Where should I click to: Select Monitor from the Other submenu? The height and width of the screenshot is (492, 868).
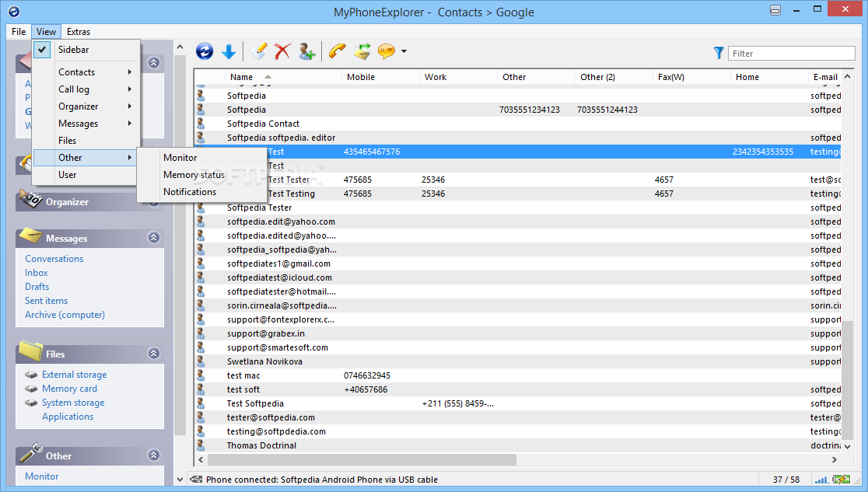point(201,158)
